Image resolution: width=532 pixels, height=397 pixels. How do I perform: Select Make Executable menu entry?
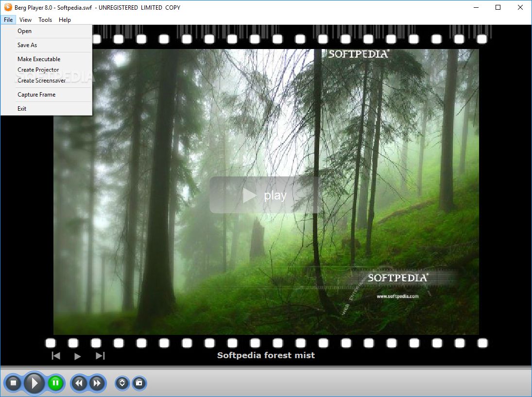pos(47,59)
